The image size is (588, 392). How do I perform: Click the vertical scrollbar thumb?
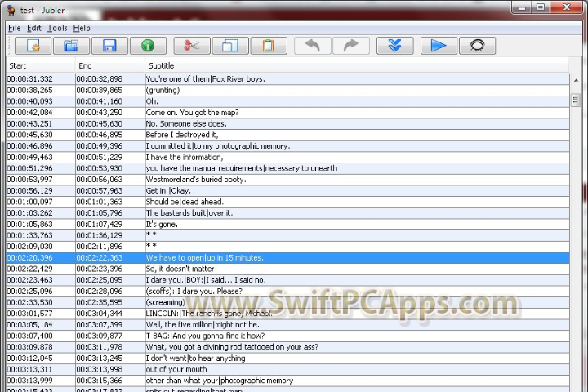click(576, 100)
